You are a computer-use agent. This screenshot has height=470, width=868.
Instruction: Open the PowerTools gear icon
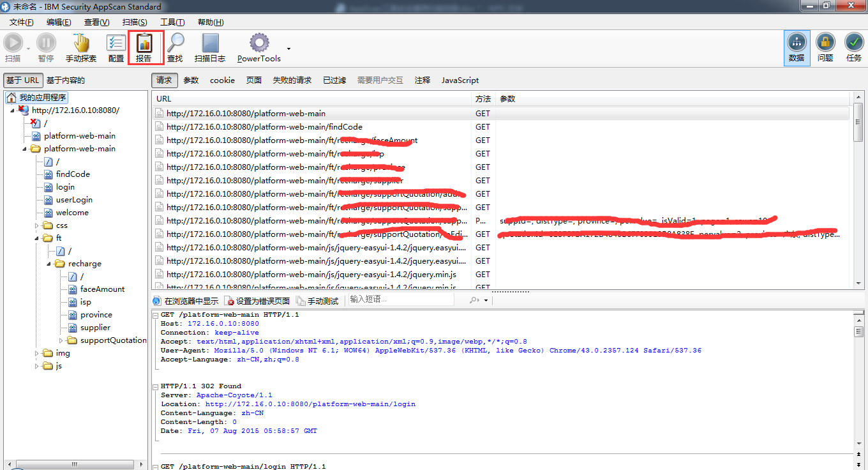point(259,43)
